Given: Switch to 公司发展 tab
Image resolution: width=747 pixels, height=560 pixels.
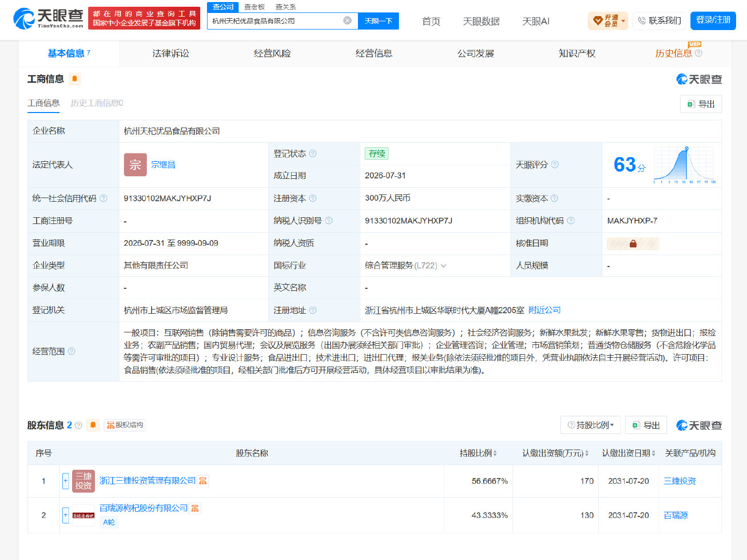Looking at the screenshot, I should click(476, 53).
